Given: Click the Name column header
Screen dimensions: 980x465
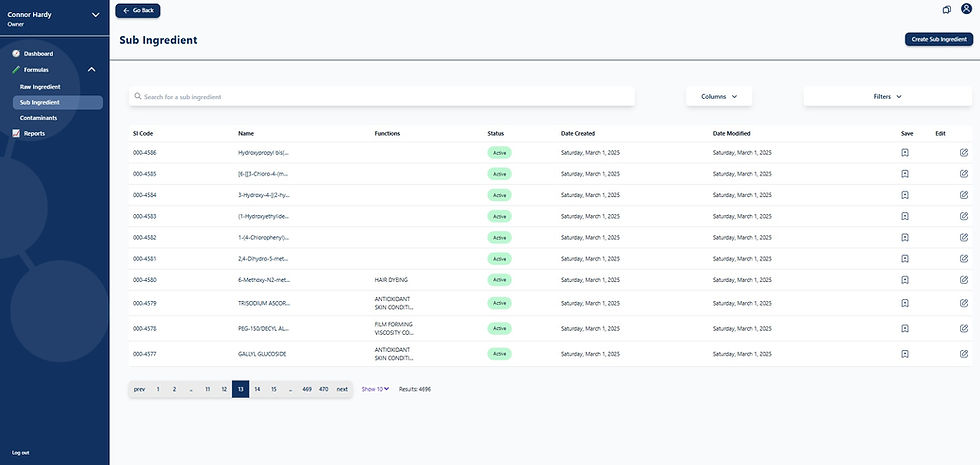Looking at the screenshot, I should tap(246, 134).
